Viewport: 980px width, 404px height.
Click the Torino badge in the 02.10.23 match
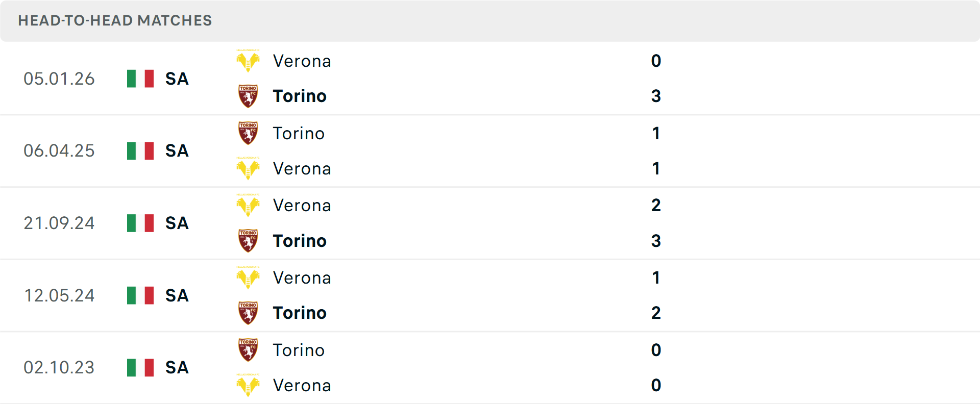point(248,350)
